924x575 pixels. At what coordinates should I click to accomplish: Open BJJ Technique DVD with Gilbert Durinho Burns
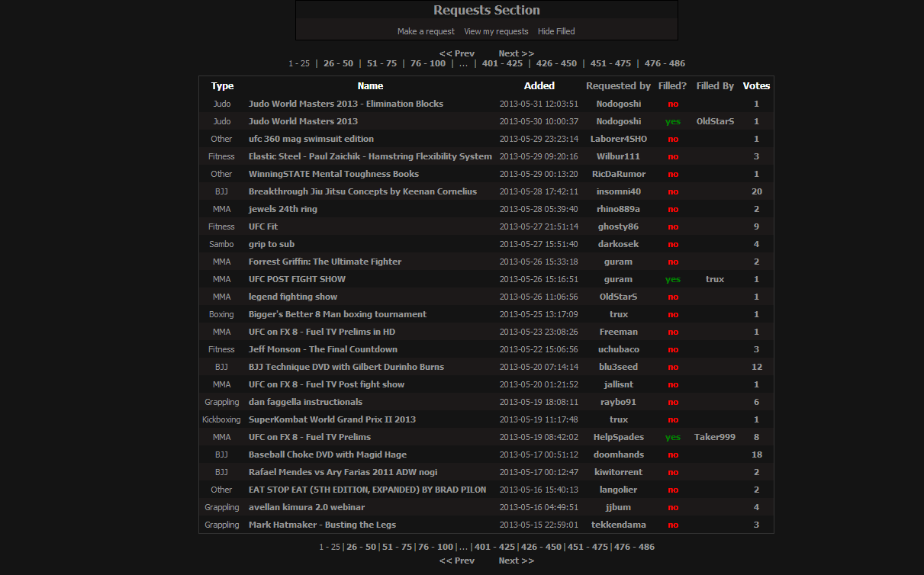(x=346, y=367)
